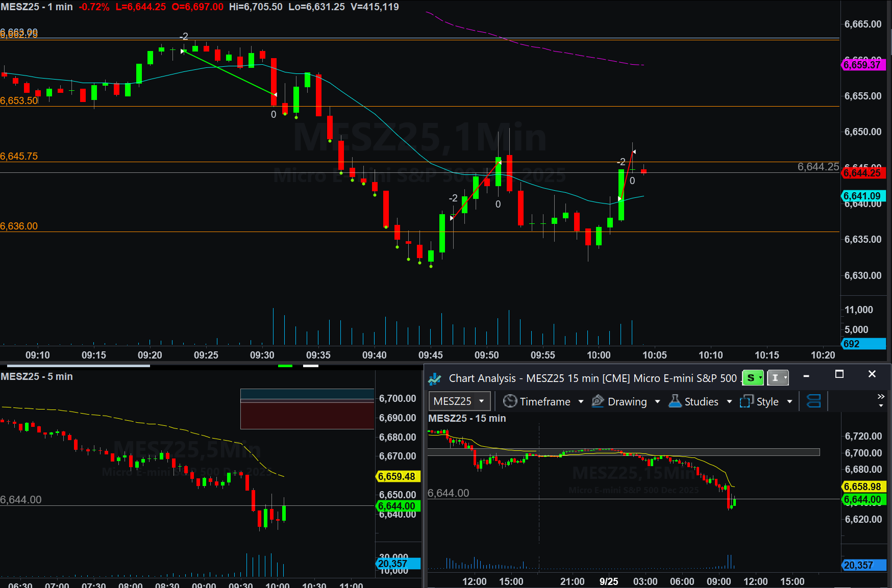Image resolution: width=892 pixels, height=588 pixels.
Task: Open the Style menu
Action: [x=767, y=402]
